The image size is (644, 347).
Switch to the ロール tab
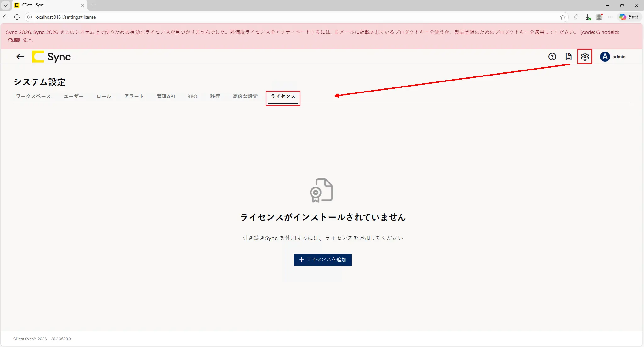click(x=104, y=96)
